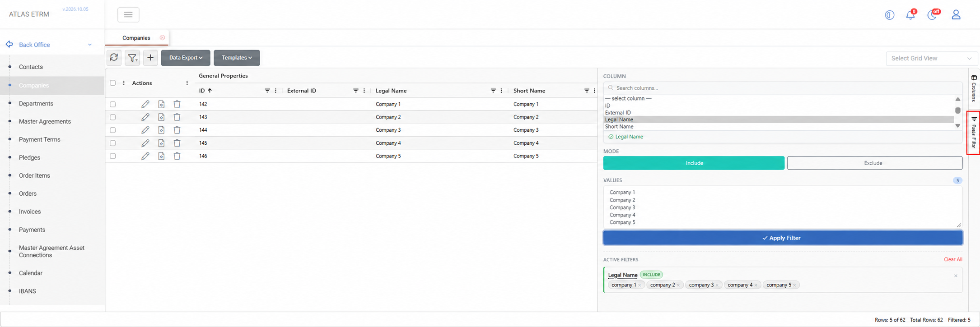Open the notifications bell icon

910,14
